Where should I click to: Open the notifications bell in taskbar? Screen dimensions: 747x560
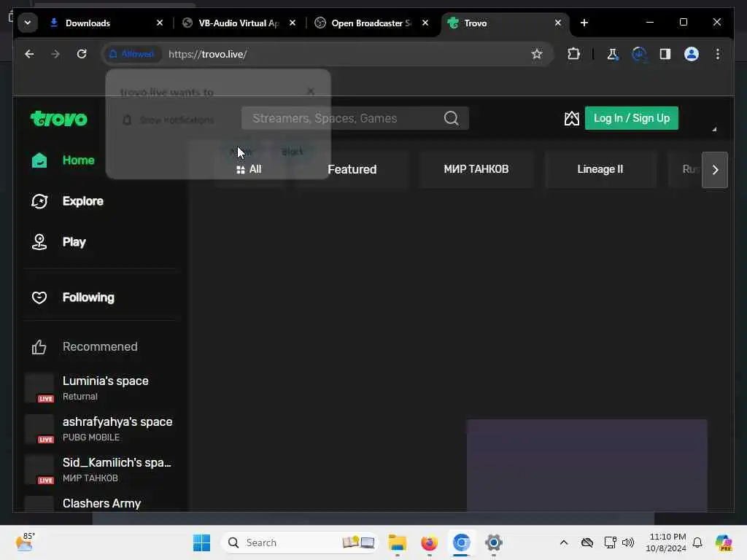(x=697, y=542)
